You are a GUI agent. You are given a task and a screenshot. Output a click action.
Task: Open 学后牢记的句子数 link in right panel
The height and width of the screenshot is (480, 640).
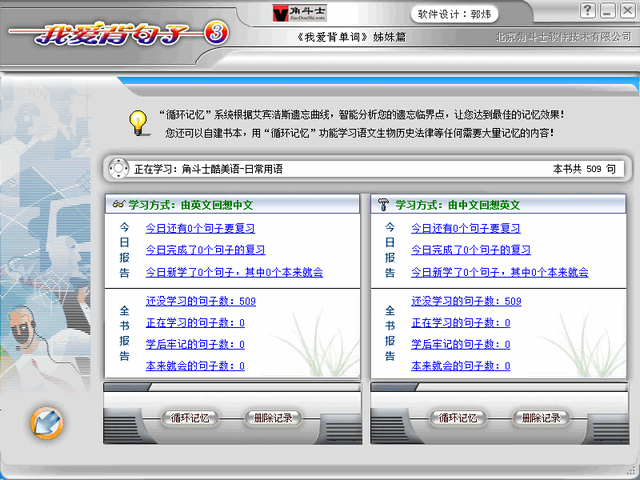click(461, 345)
